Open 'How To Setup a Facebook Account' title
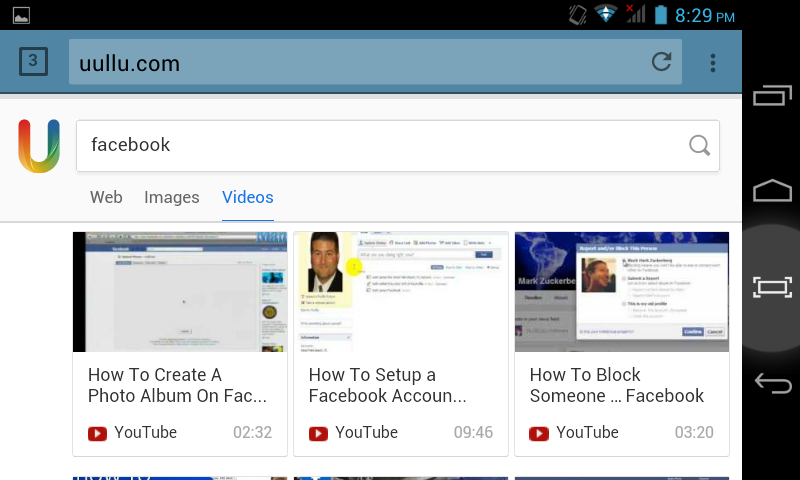 [387, 385]
